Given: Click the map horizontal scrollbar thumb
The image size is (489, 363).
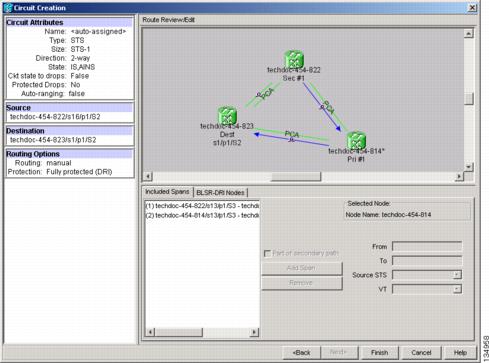Looking at the screenshot, I should pyautogui.click(x=296, y=176).
